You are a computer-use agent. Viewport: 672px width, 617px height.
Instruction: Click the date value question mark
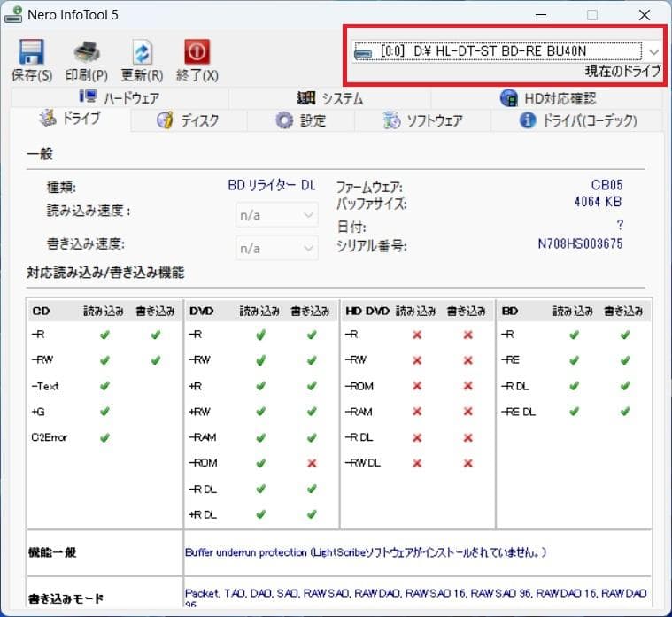coord(620,225)
